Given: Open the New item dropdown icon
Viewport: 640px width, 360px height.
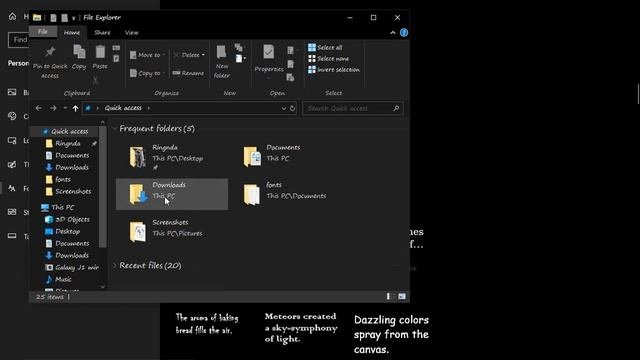Looking at the screenshot, I should [240, 59].
